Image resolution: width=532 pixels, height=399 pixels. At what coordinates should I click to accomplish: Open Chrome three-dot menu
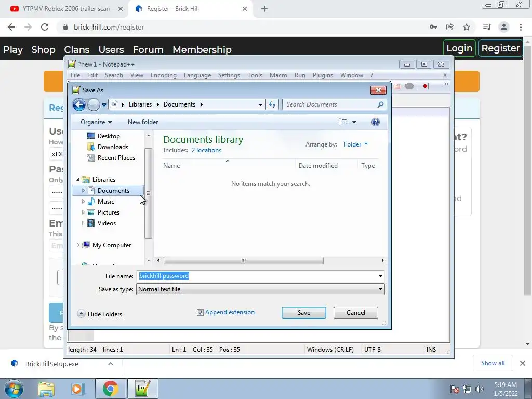(x=521, y=27)
